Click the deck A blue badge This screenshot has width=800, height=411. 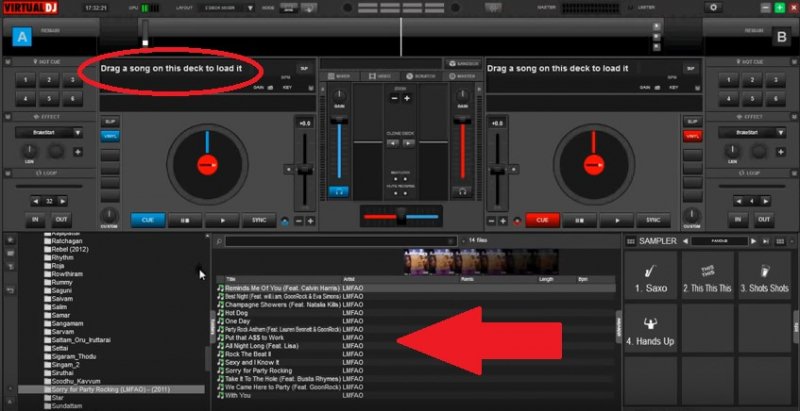pos(22,37)
